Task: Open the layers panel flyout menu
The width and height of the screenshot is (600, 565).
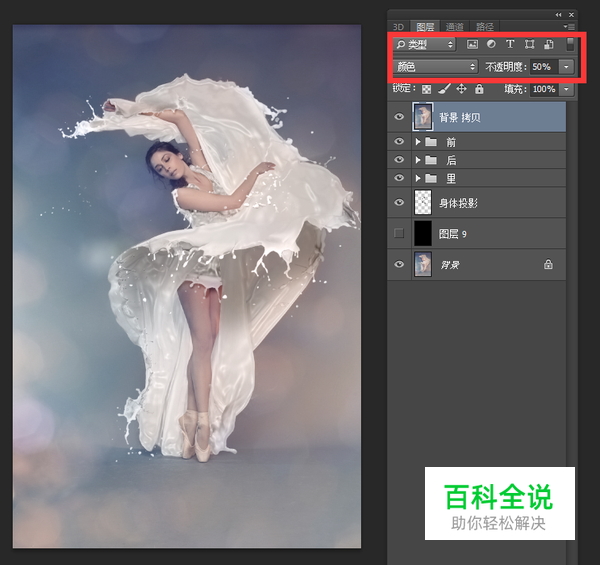Action: click(569, 27)
